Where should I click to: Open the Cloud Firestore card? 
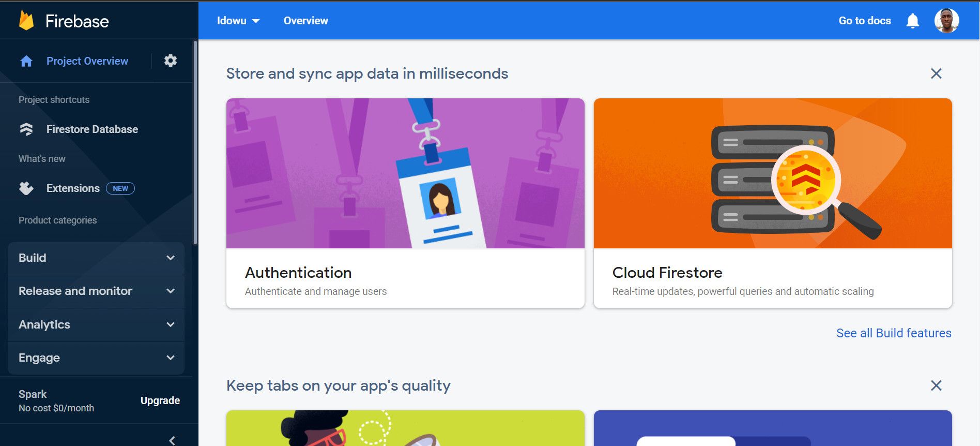[773, 202]
